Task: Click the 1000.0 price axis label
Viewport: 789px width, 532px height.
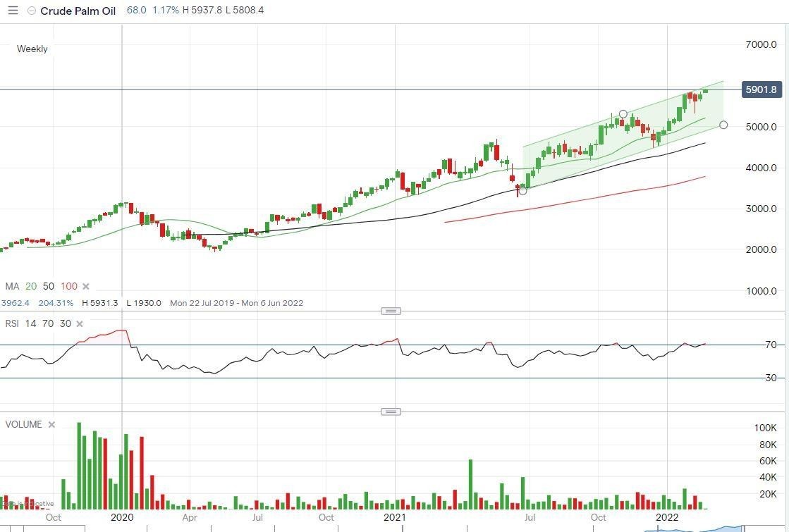Action: [761, 290]
